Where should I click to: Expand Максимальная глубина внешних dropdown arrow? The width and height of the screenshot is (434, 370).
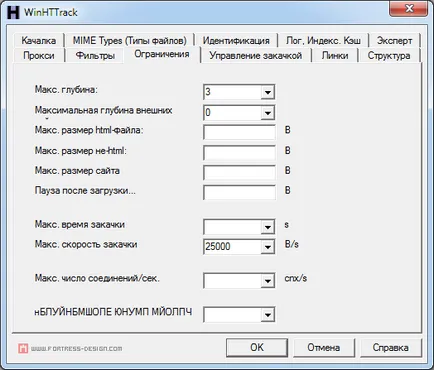pos(267,113)
